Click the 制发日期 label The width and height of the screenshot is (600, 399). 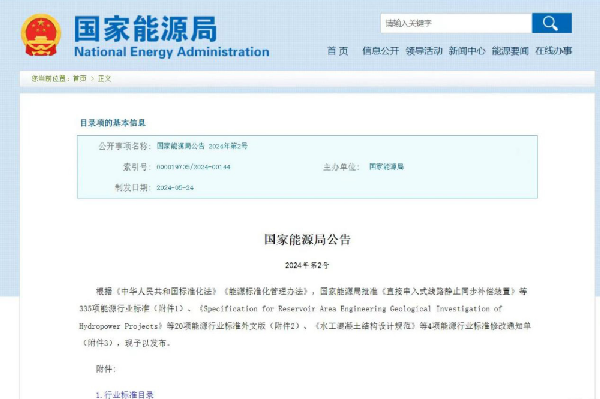tap(133, 187)
